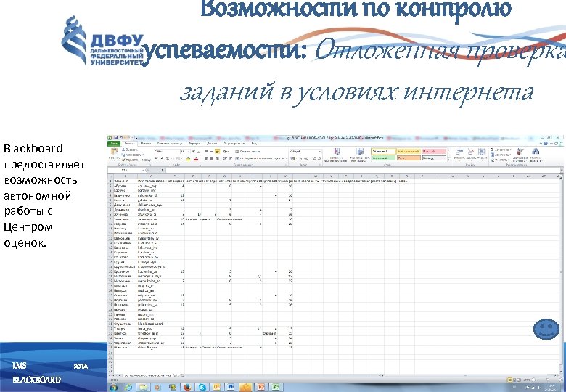The image size is (566, 392).
Task: Click the text orientation icon
Action: click(x=225, y=151)
